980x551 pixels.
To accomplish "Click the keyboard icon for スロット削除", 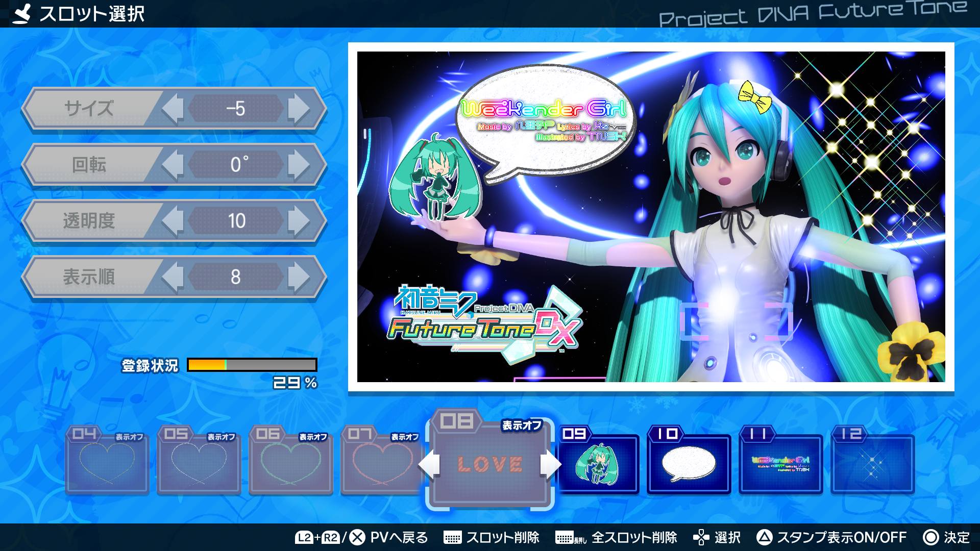I will pyautogui.click(x=452, y=538).
